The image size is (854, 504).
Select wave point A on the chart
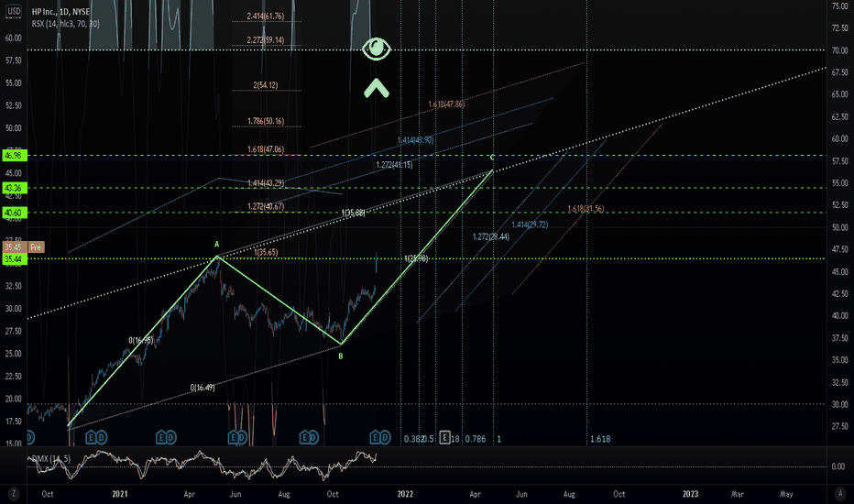[217, 244]
